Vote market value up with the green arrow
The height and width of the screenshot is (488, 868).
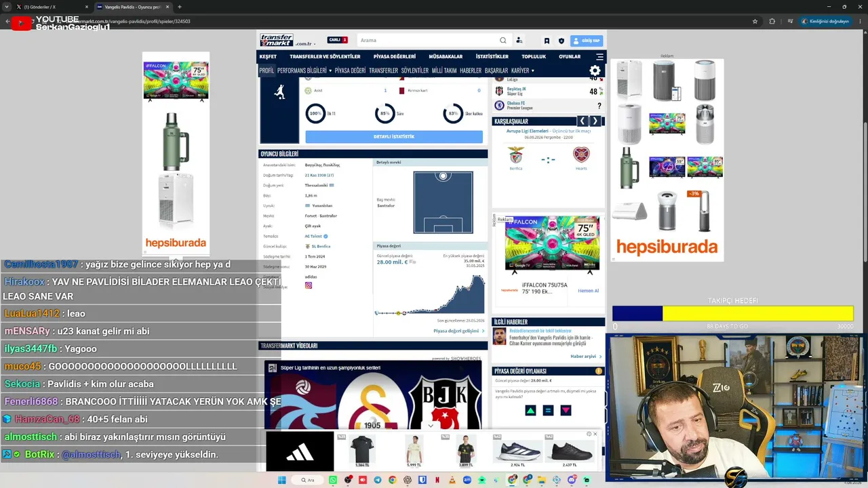[x=530, y=410]
